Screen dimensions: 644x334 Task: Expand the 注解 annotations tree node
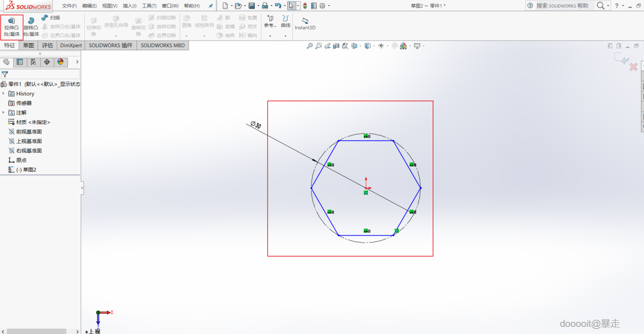click(x=4, y=113)
